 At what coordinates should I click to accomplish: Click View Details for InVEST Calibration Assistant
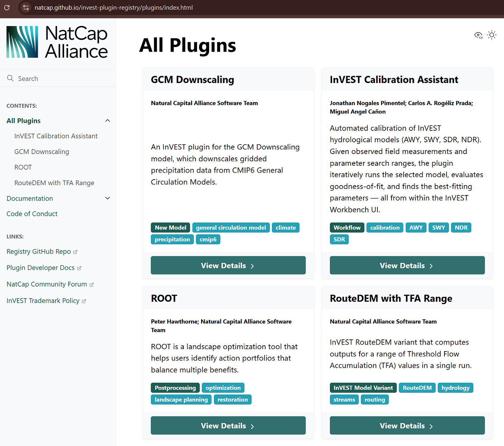point(407,265)
